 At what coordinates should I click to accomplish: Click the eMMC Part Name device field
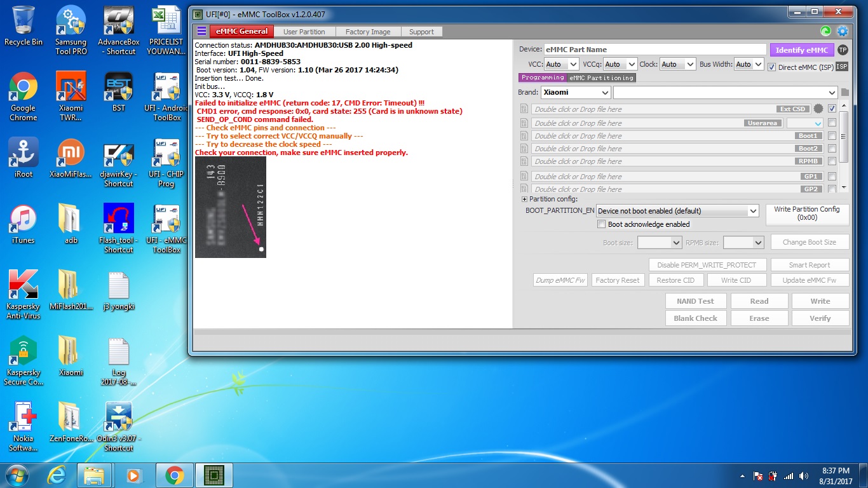654,50
